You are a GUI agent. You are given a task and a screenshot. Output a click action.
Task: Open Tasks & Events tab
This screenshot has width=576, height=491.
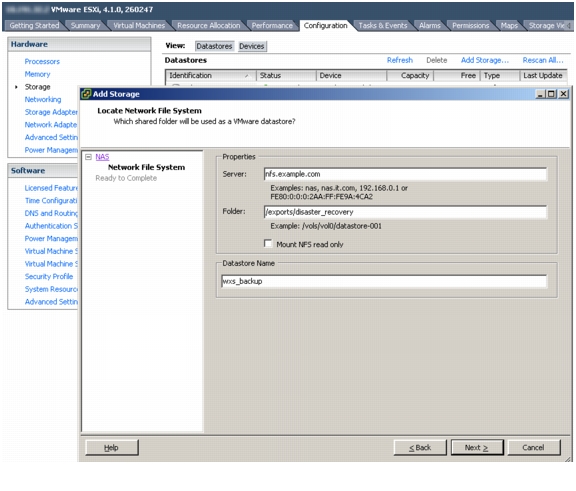383,25
